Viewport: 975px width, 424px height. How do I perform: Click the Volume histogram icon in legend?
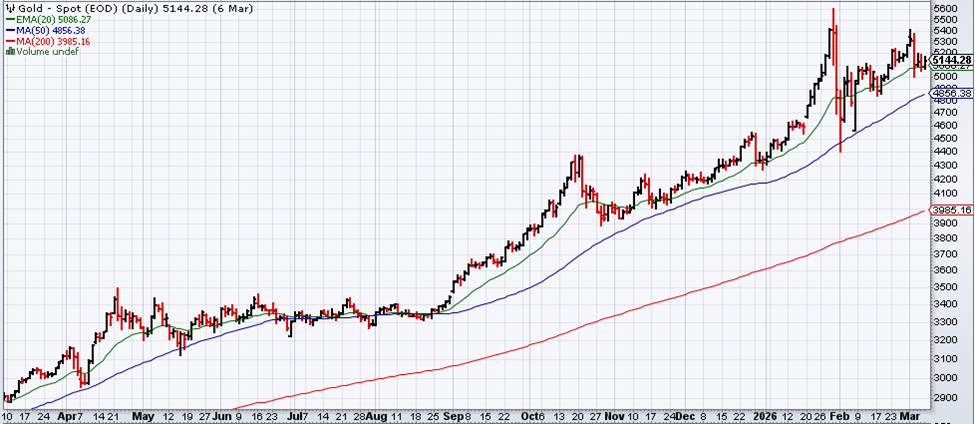point(10,52)
